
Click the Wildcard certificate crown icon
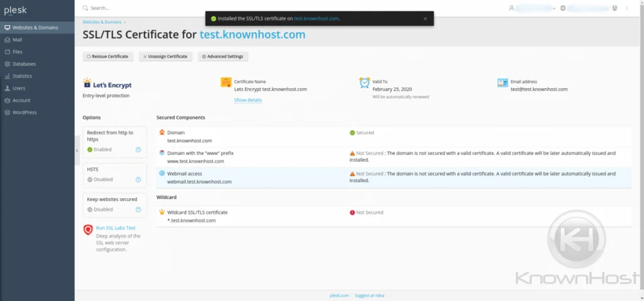click(162, 213)
